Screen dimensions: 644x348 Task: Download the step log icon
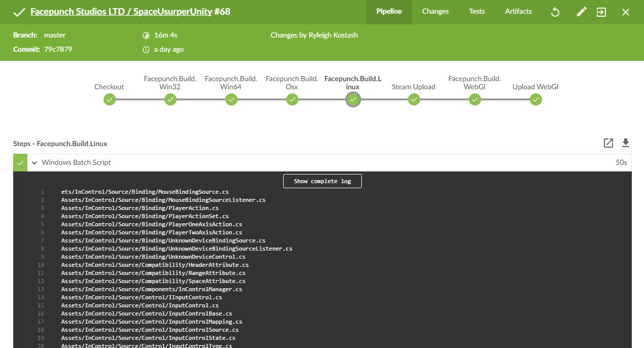coord(626,143)
